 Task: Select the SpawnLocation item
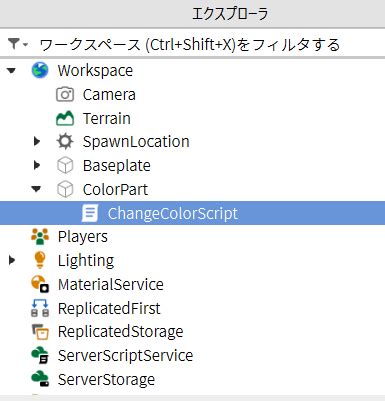point(136,142)
